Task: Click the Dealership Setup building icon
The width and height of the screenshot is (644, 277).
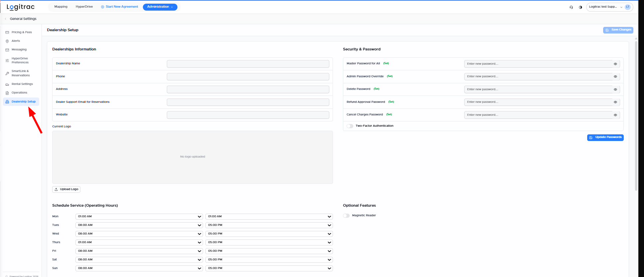Action: 7,102
